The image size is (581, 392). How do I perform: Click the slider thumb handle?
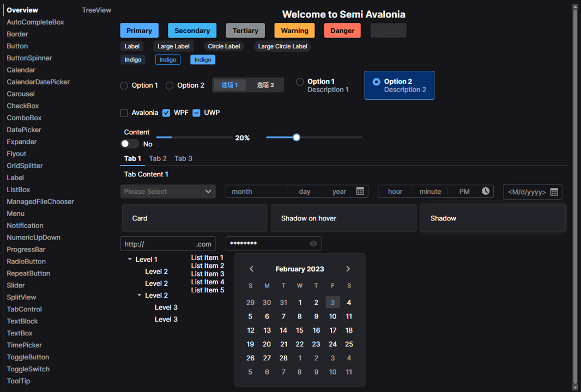[x=296, y=137]
